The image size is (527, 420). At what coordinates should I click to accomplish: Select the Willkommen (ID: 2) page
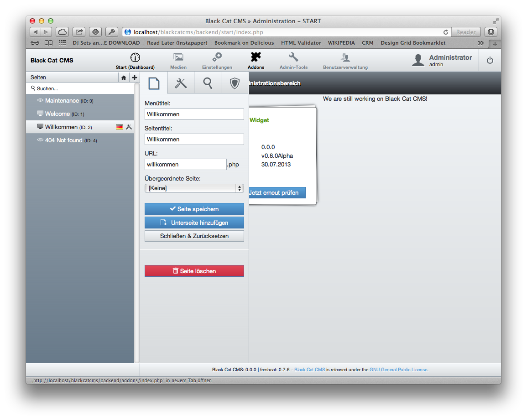pyautogui.click(x=80, y=127)
